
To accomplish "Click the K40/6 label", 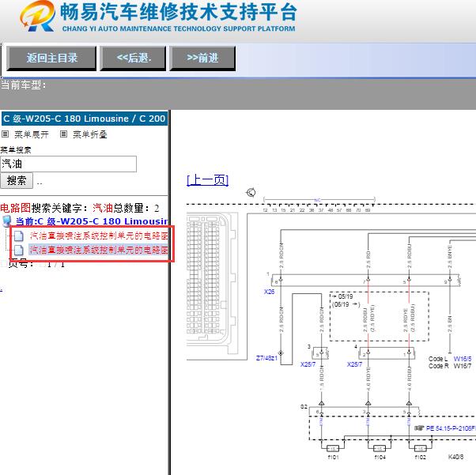I will (x=455, y=457).
